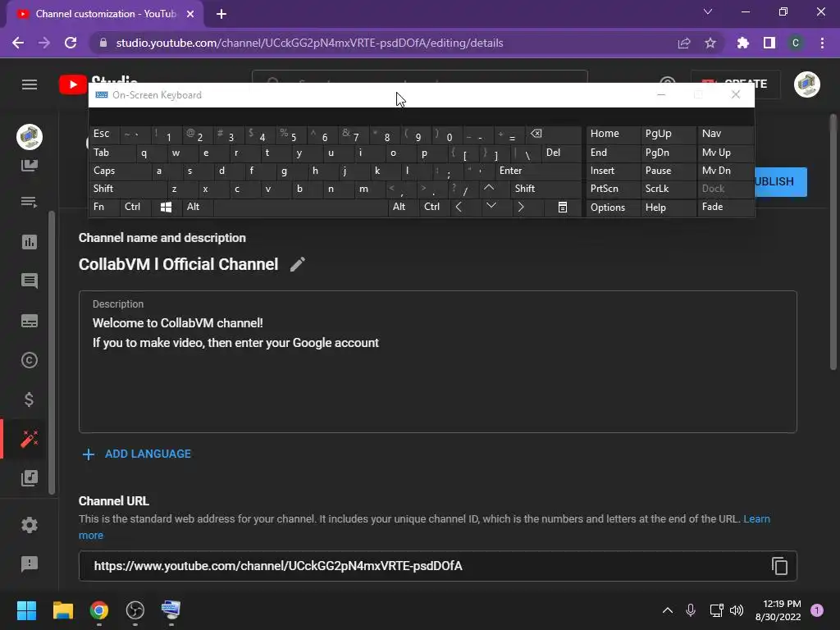Open Subtitles in the sidebar

coord(30,321)
